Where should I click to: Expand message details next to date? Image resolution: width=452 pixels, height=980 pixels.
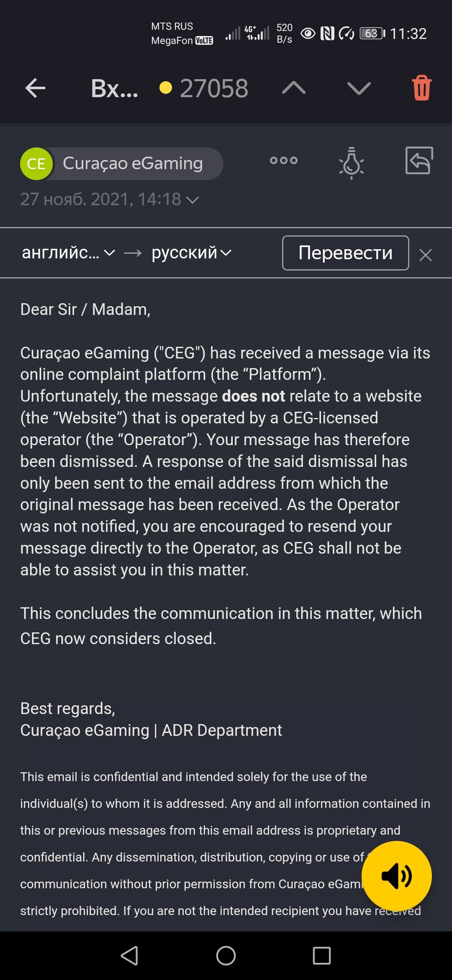click(193, 200)
